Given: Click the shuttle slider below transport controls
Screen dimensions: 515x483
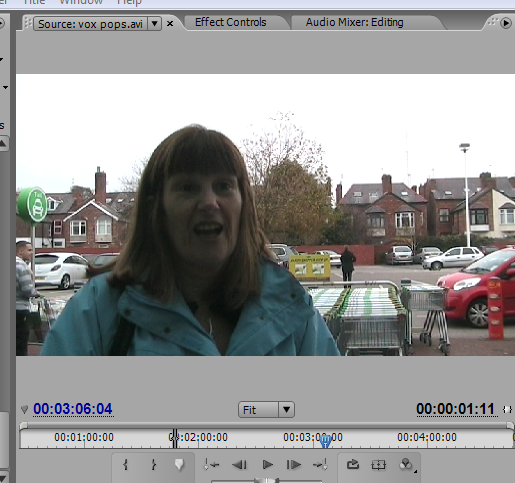Looking at the screenshot, I should click(x=266, y=480).
